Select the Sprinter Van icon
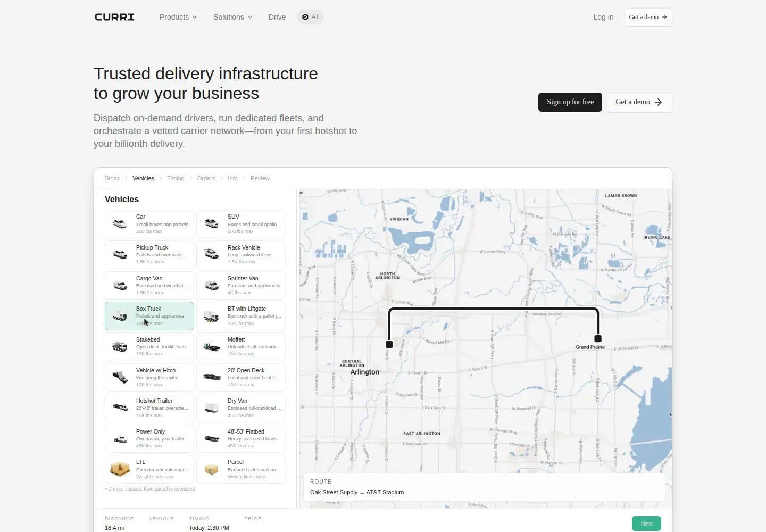Screen dimensions: 766x532 pyautogui.click(x=212, y=285)
